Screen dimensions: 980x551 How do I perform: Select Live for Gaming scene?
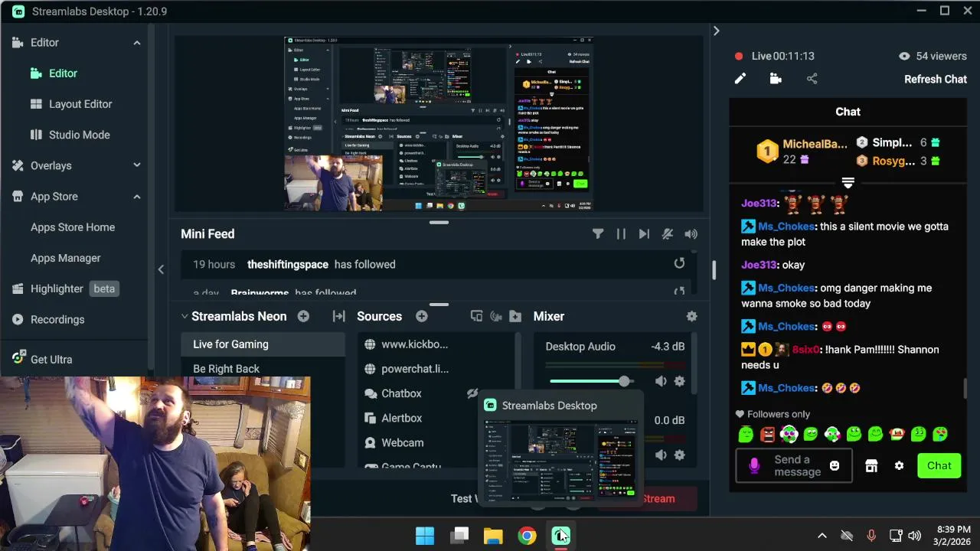[x=263, y=344]
